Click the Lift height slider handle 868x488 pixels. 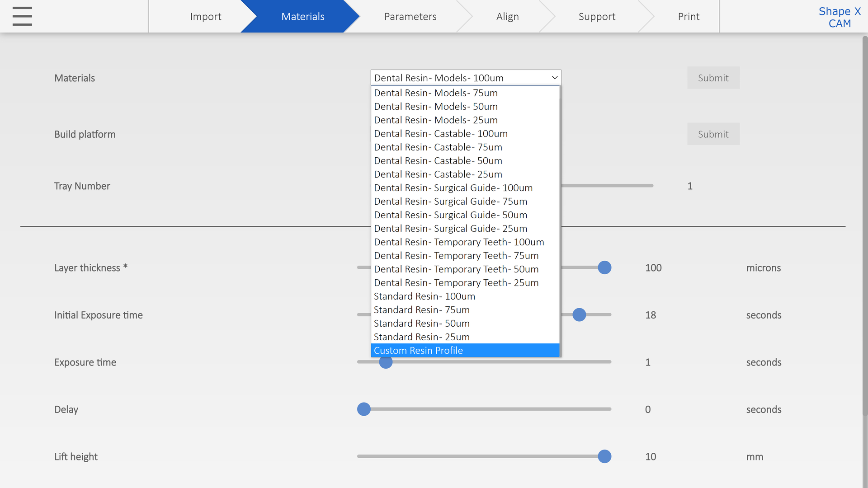click(x=604, y=456)
